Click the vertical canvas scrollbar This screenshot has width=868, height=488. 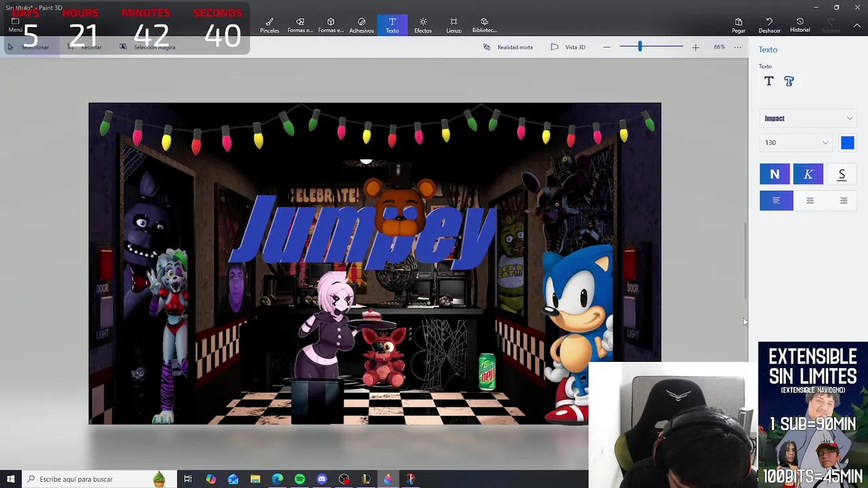coord(746,261)
